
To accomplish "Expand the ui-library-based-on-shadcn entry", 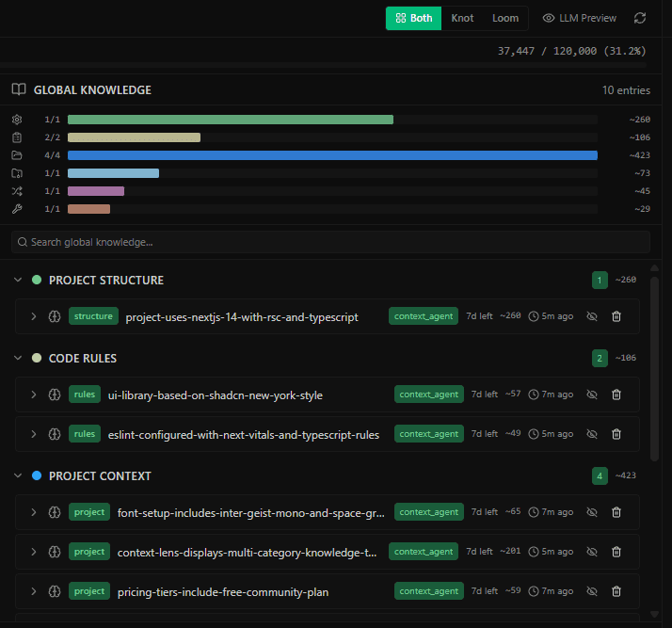I will tap(34, 395).
